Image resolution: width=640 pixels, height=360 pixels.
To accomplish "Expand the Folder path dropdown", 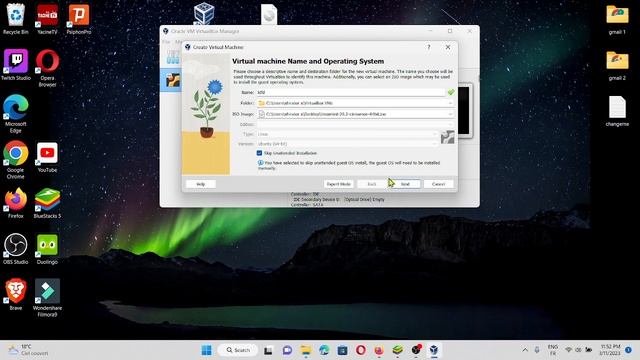I will pos(450,103).
